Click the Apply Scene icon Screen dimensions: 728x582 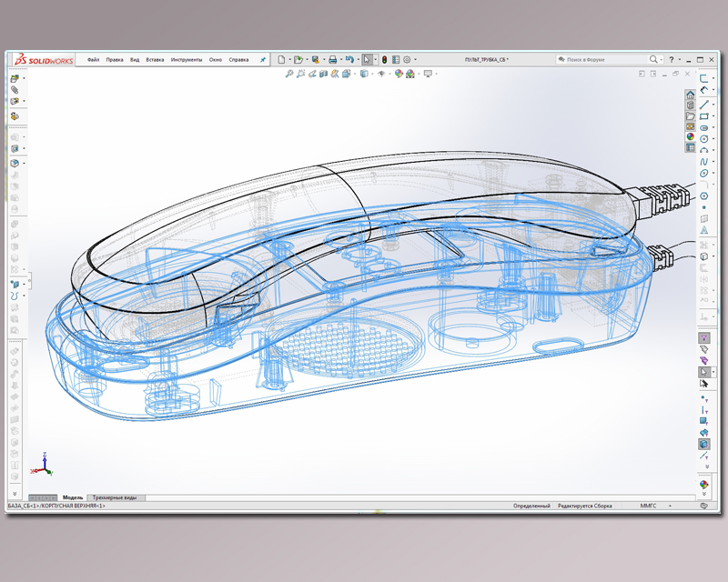pyautogui.click(x=410, y=74)
